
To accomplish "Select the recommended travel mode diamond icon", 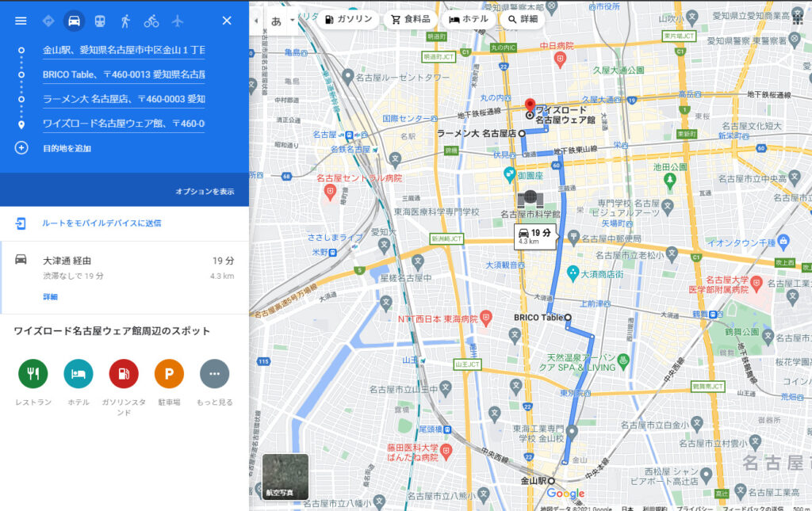I will pyautogui.click(x=48, y=21).
